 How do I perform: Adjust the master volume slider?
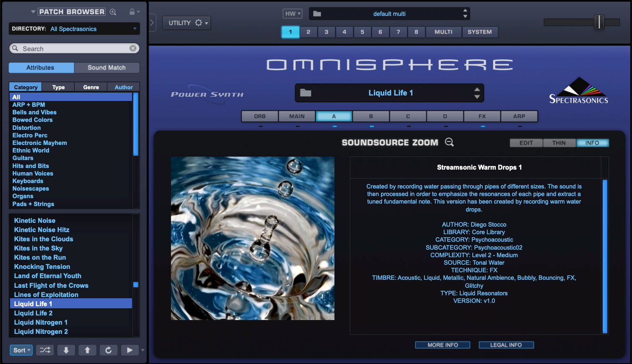coord(599,22)
